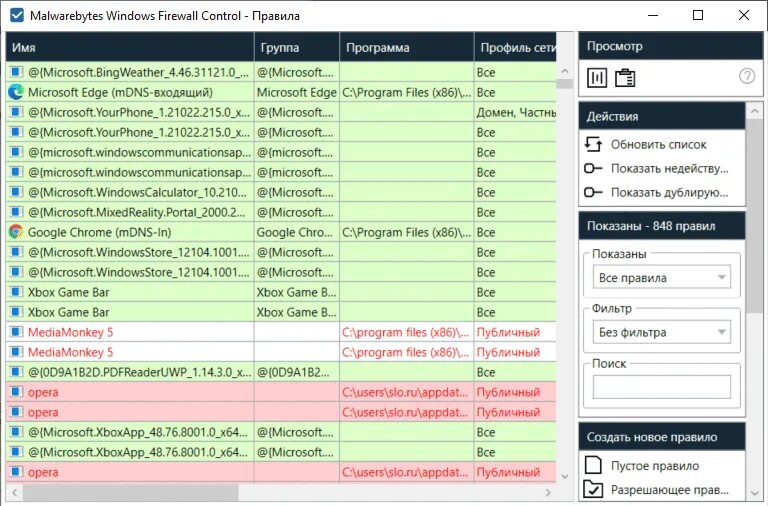The image size is (768, 506).
Task: Click Обновить список action
Action: click(x=658, y=145)
